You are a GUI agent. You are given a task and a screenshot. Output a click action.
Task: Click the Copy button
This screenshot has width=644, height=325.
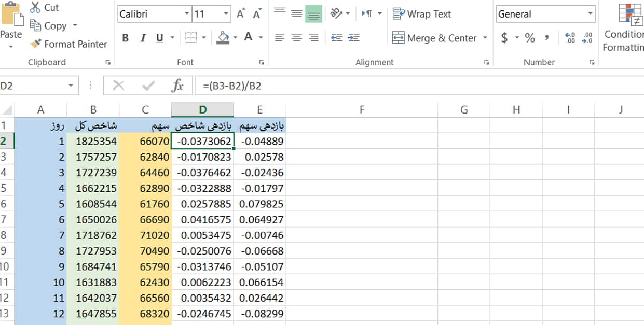48,25
